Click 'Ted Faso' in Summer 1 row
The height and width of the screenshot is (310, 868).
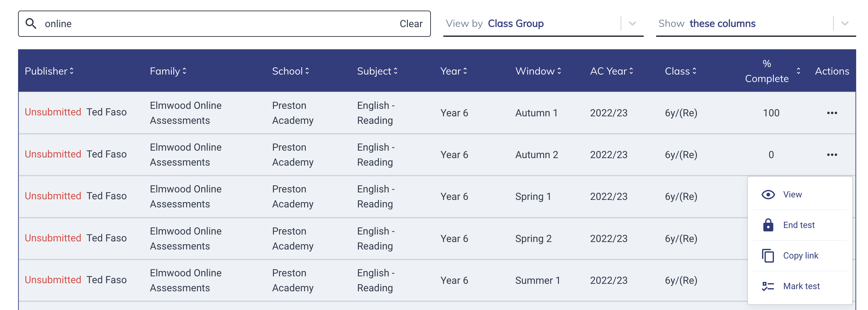107,280
